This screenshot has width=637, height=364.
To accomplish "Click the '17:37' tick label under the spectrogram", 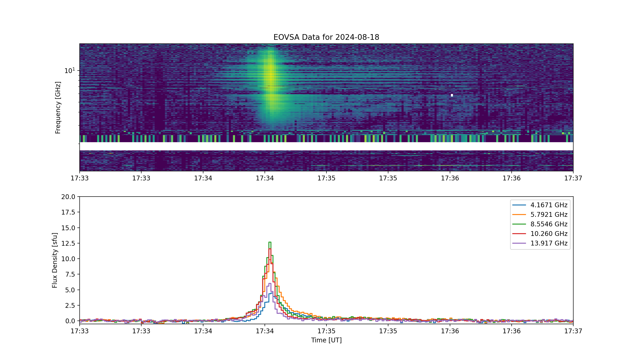I will [x=573, y=178].
